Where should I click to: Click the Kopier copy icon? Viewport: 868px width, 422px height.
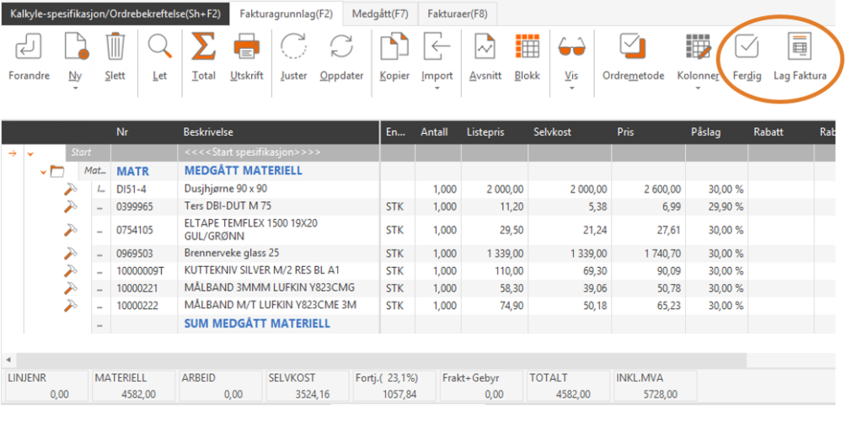pyautogui.click(x=394, y=46)
